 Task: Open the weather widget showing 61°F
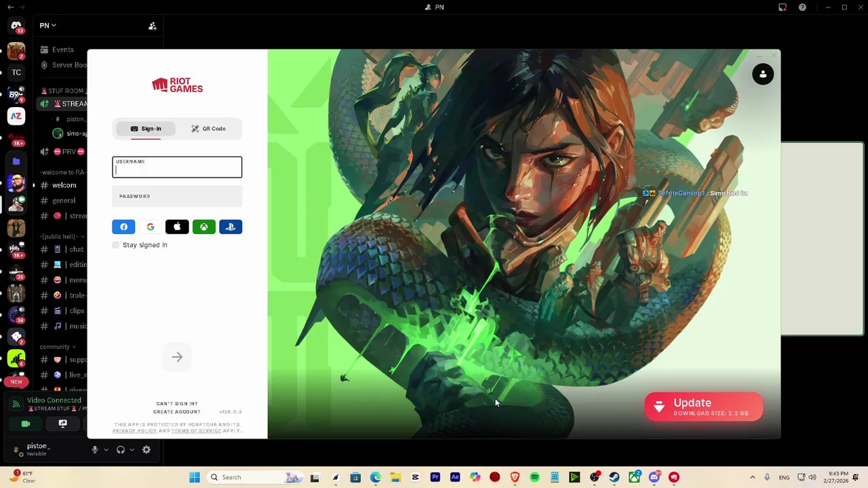pos(22,476)
